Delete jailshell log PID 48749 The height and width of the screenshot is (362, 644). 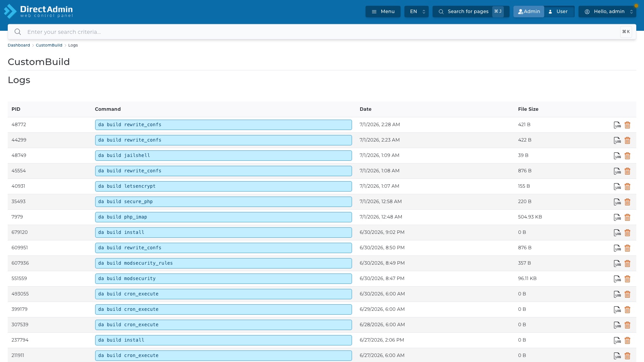tap(627, 156)
